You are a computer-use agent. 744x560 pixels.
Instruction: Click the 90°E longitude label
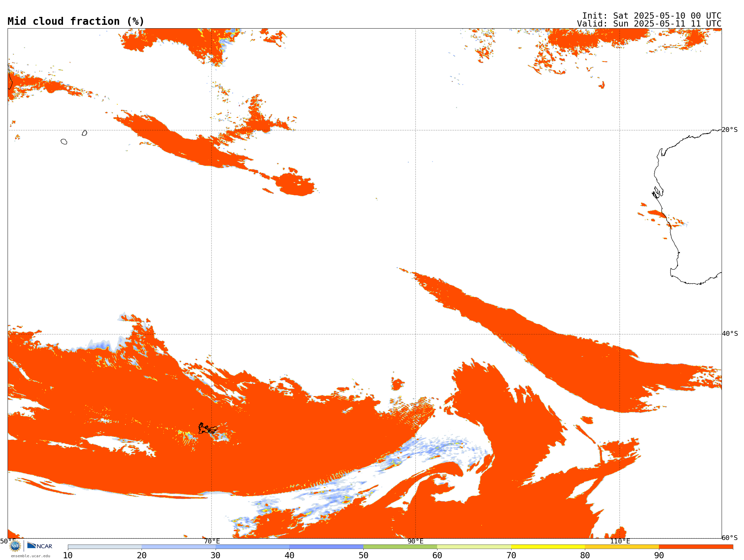[415, 541]
